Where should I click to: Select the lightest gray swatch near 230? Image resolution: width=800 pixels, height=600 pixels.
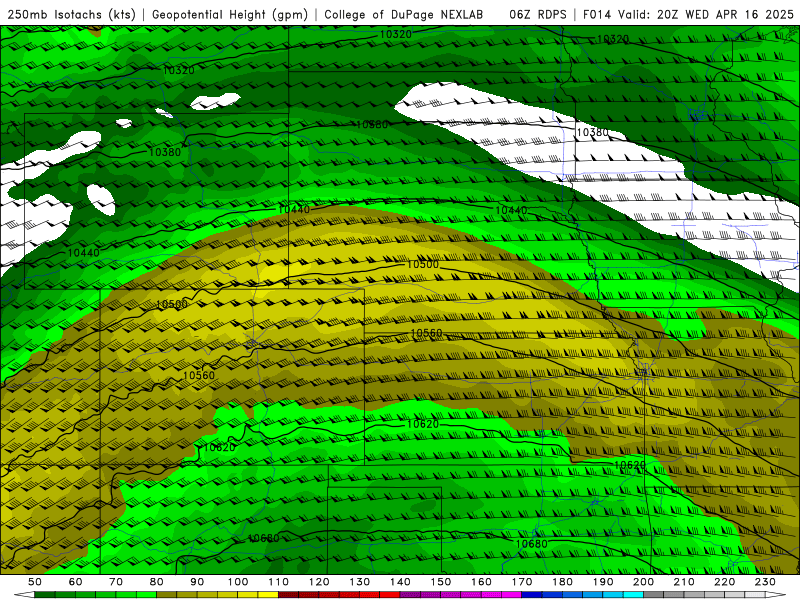click(x=755, y=594)
